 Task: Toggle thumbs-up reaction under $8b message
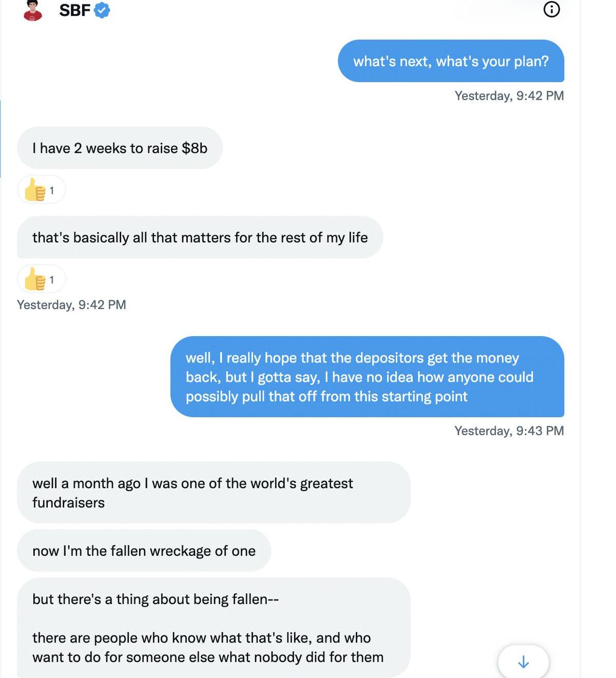tap(42, 190)
